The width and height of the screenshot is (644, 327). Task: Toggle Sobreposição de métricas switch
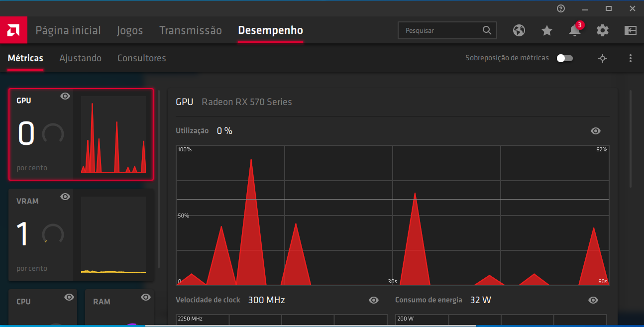click(x=565, y=58)
